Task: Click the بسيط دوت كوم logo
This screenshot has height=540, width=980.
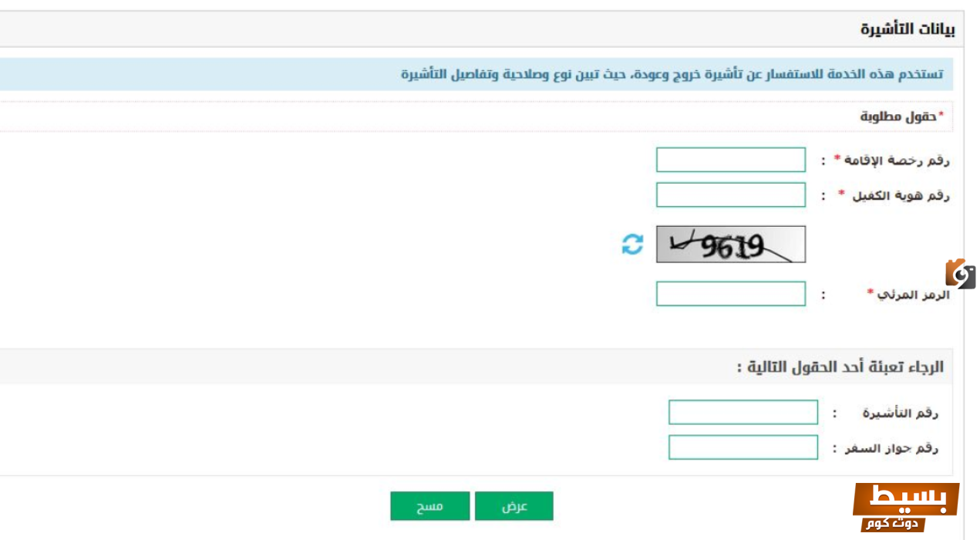Action: [x=906, y=507]
